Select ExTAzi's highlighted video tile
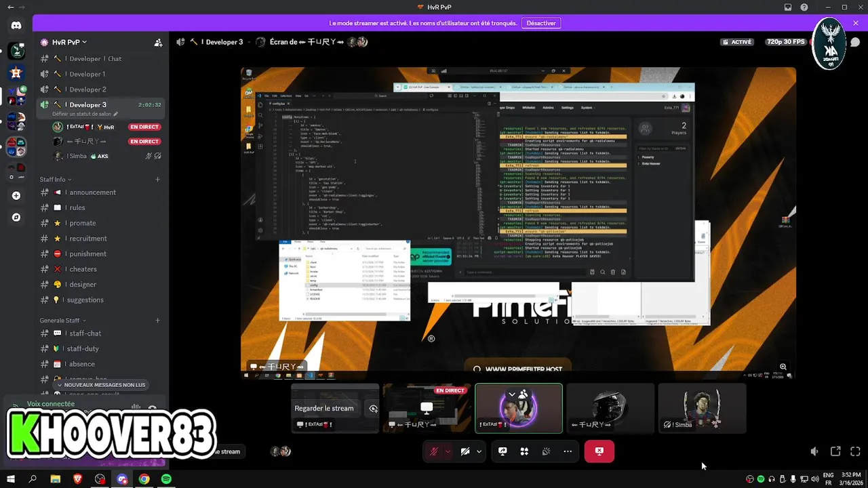868x488 pixels. (519, 408)
